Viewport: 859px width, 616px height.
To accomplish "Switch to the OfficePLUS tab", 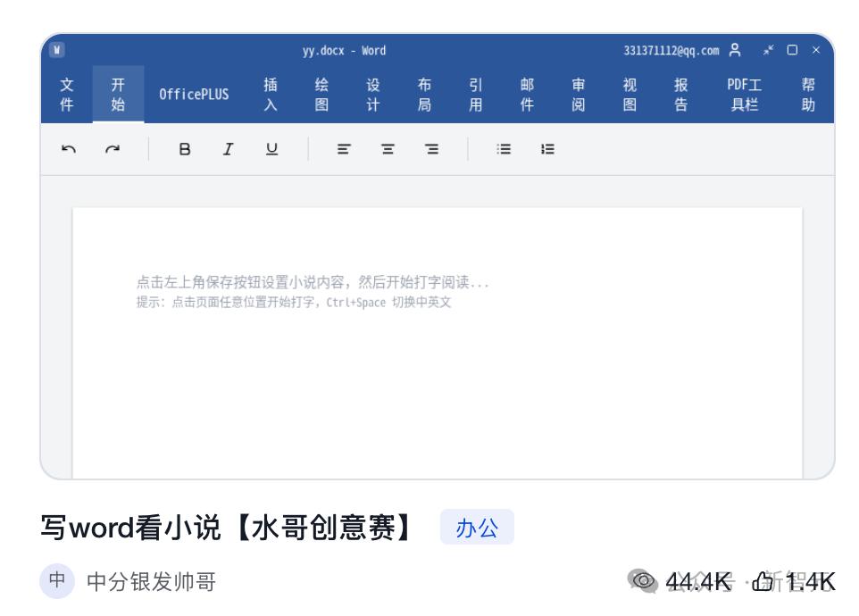I will pos(194,94).
